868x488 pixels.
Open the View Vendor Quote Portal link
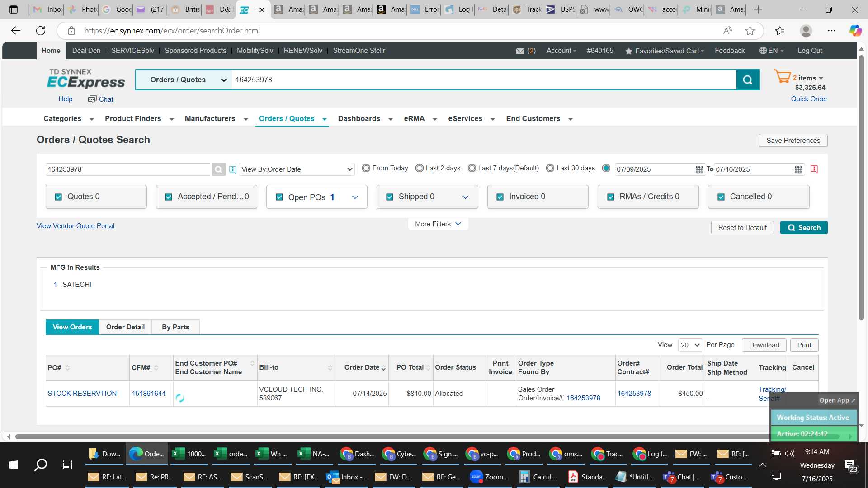[x=75, y=226]
